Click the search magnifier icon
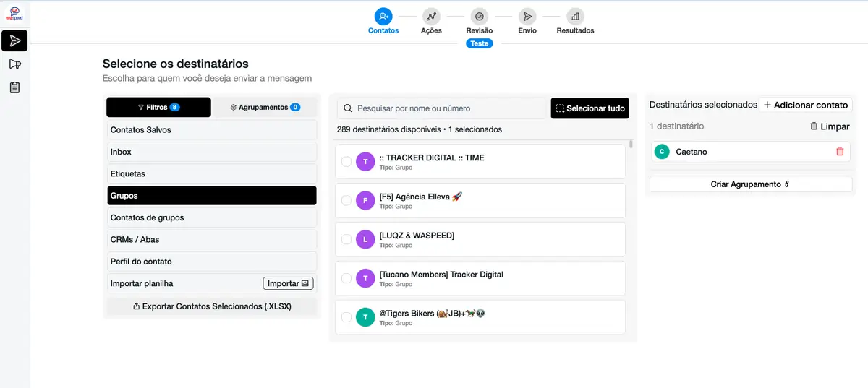The width and height of the screenshot is (868, 388). tap(349, 108)
